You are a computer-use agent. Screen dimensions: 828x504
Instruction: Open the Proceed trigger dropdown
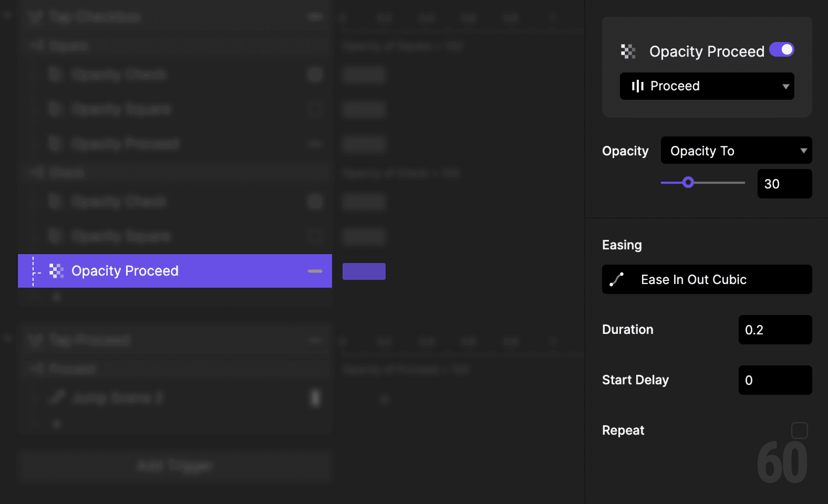[706, 86]
